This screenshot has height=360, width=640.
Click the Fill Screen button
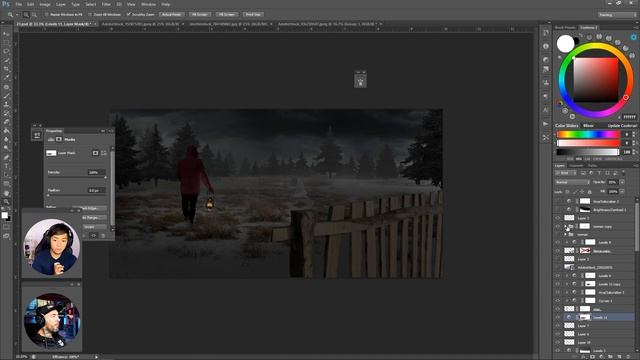coord(227,15)
